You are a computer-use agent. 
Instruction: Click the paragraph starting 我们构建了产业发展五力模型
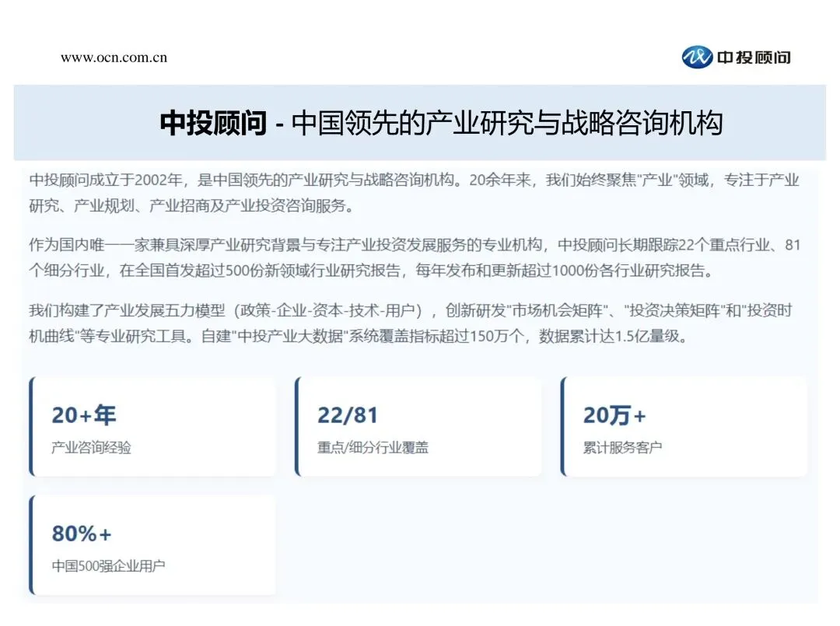tap(411, 323)
